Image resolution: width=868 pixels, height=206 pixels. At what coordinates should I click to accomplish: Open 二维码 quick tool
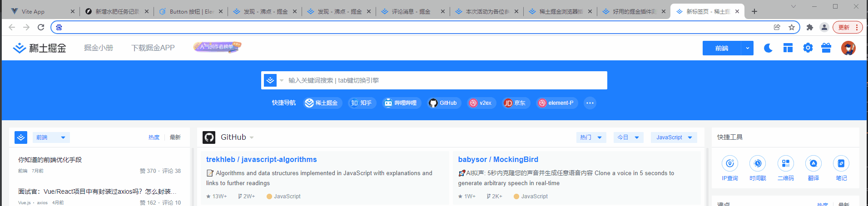coord(786,168)
